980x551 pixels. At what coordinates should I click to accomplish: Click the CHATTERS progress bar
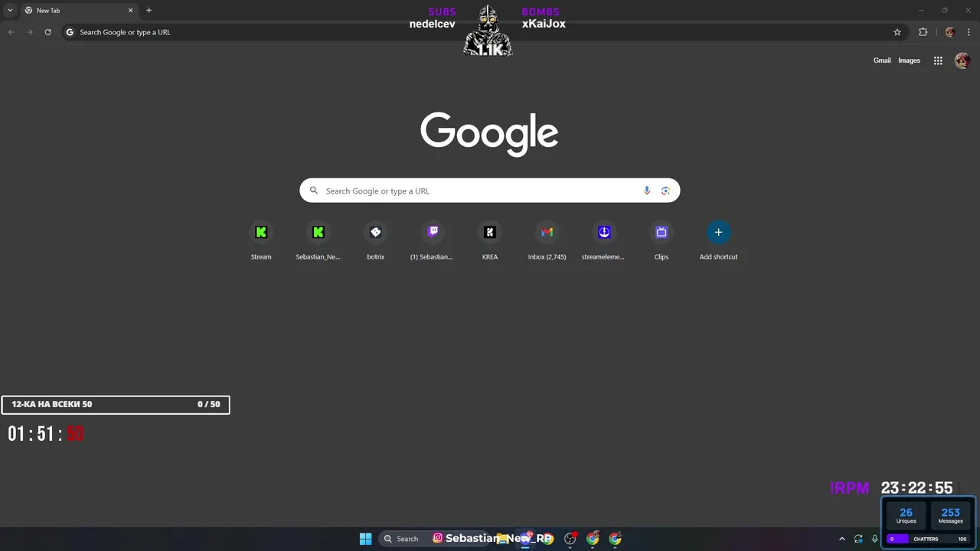928,539
